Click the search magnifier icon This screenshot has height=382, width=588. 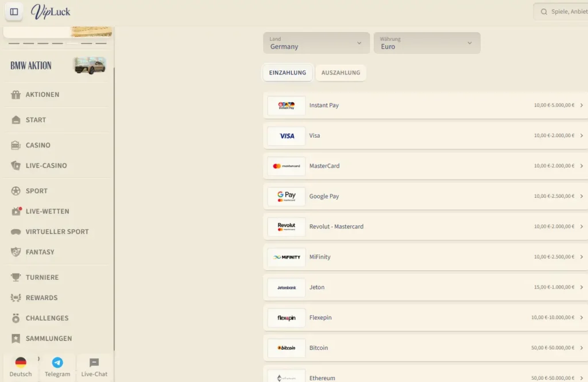[544, 12]
